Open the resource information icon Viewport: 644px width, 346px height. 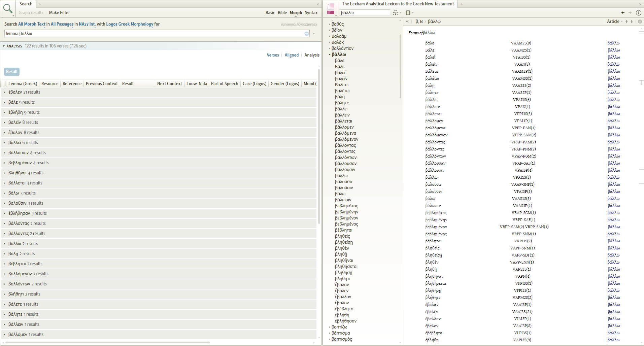[x=638, y=13]
